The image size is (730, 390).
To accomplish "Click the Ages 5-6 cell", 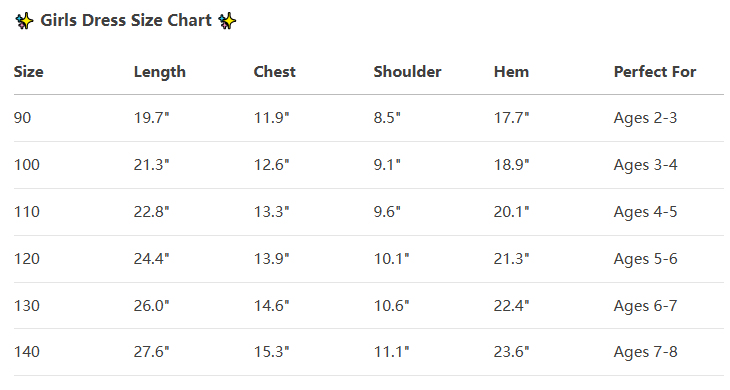I will [x=645, y=259].
